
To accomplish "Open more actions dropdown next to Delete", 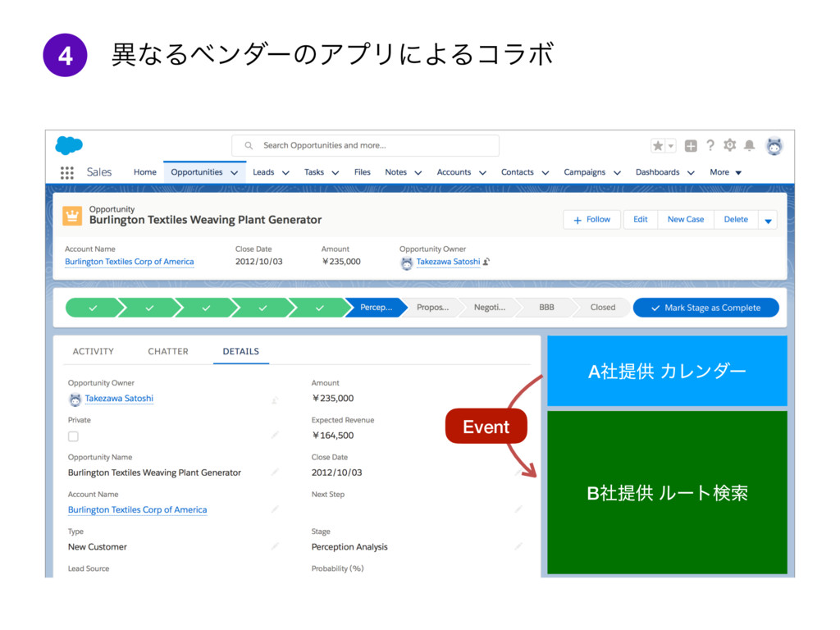I will [x=768, y=220].
